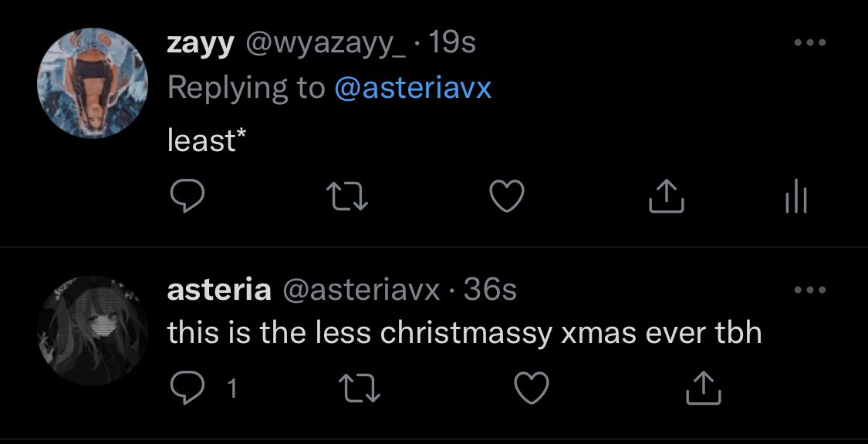The image size is (868, 444).
Task: Share zayy's "least*" tweet
Action: pyautogui.click(x=666, y=198)
